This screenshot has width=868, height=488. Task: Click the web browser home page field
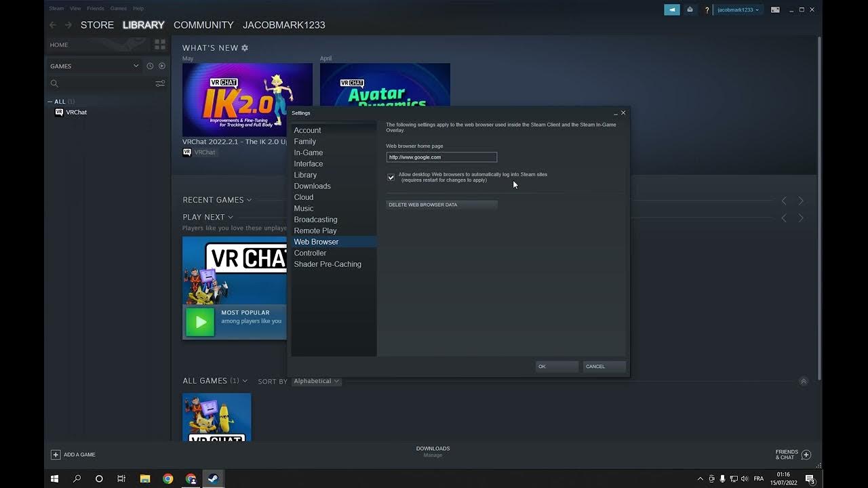coord(441,157)
